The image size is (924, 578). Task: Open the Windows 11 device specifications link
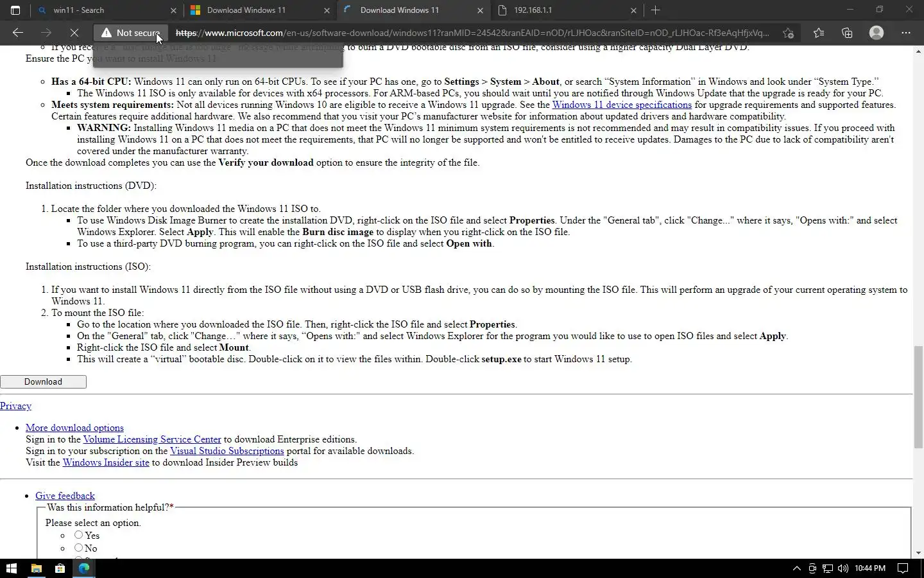(x=622, y=105)
